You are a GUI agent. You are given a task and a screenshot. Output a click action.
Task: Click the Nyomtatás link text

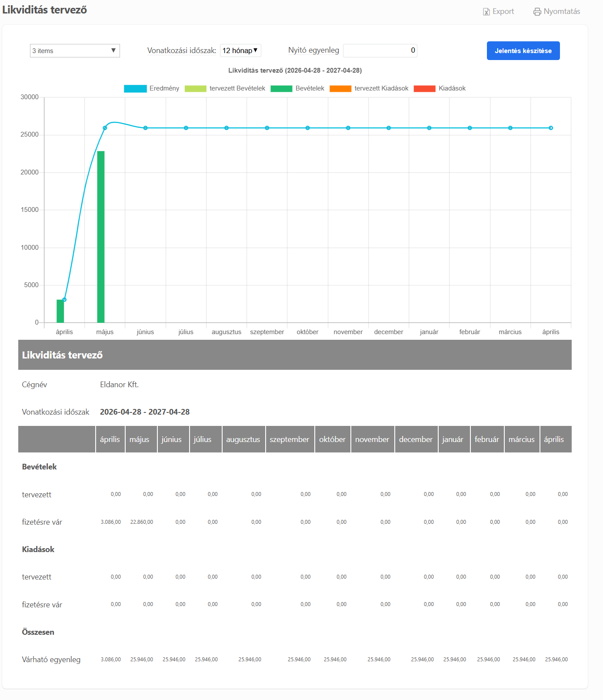(562, 12)
